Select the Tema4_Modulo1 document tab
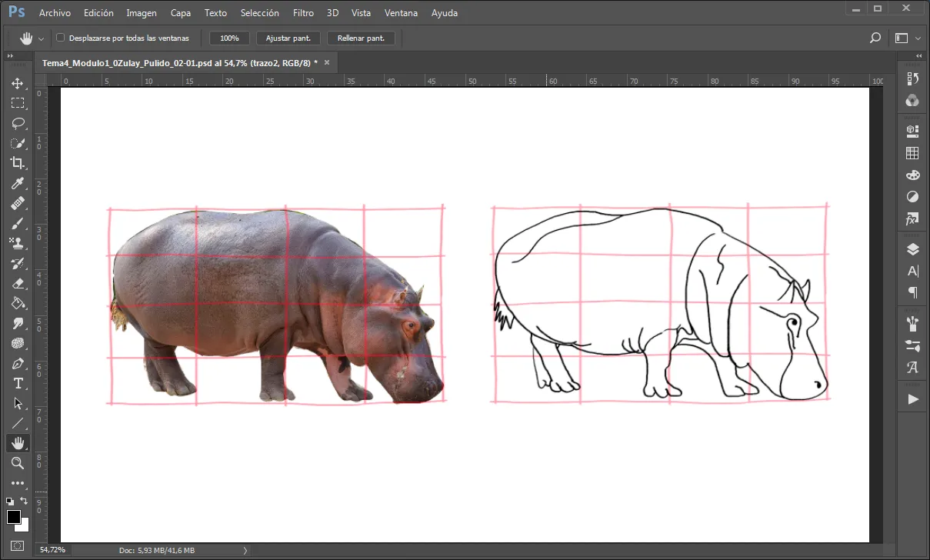Image resolution: width=930 pixels, height=560 pixels. coord(185,62)
